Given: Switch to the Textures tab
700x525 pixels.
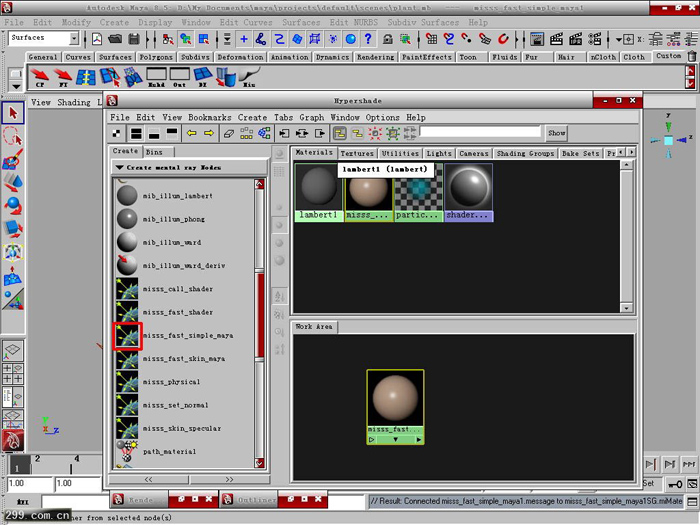Looking at the screenshot, I should tap(357, 154).
